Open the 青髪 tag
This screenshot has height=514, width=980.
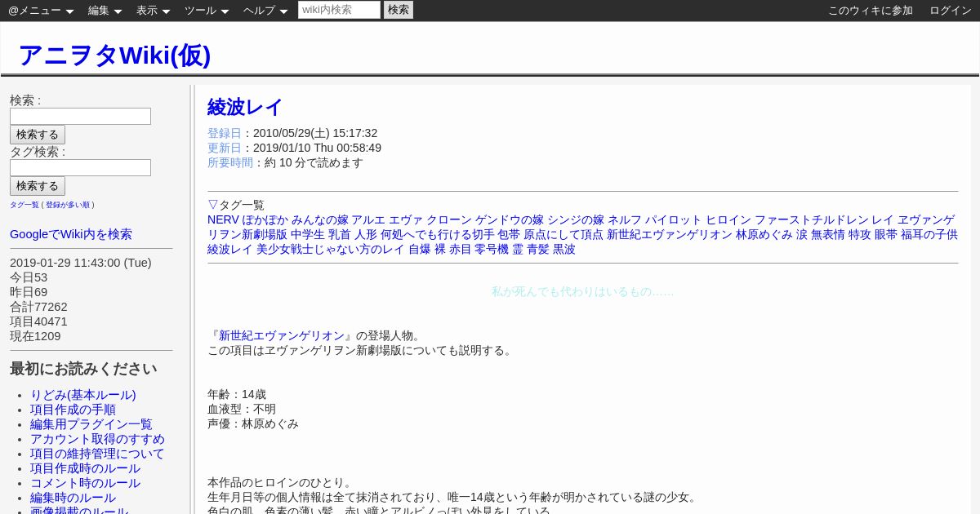[538, 249]
